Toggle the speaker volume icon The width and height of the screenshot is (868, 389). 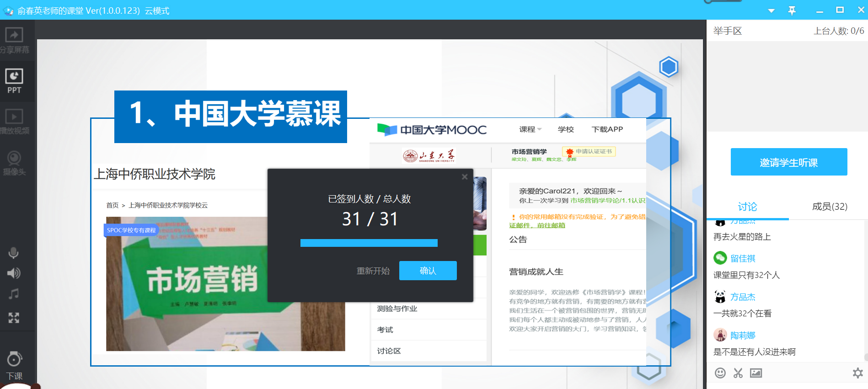click(x=14, y=273)
